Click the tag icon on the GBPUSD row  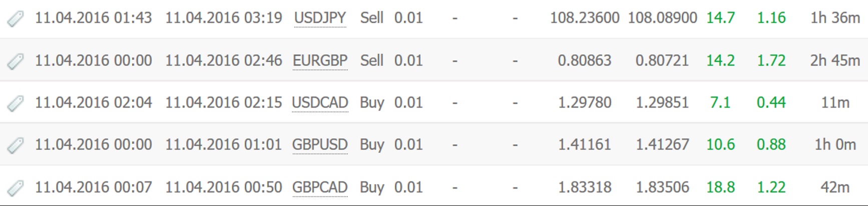click(x=16, y=145)
